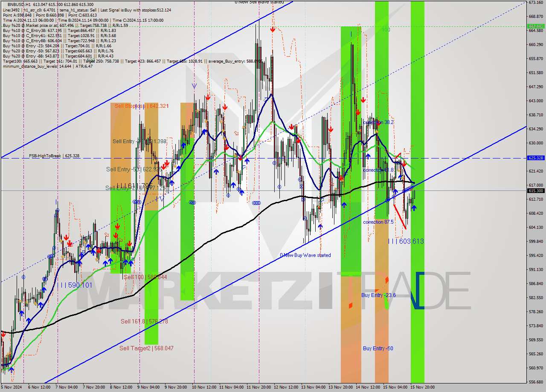Click the 'Target100: 665.663' summary line

(x=132, y=61)
